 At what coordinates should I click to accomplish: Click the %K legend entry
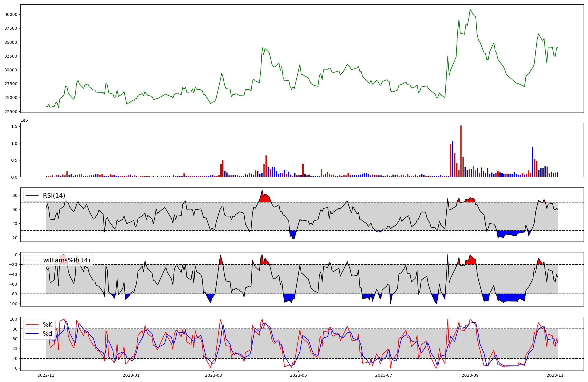click(48, 325)
